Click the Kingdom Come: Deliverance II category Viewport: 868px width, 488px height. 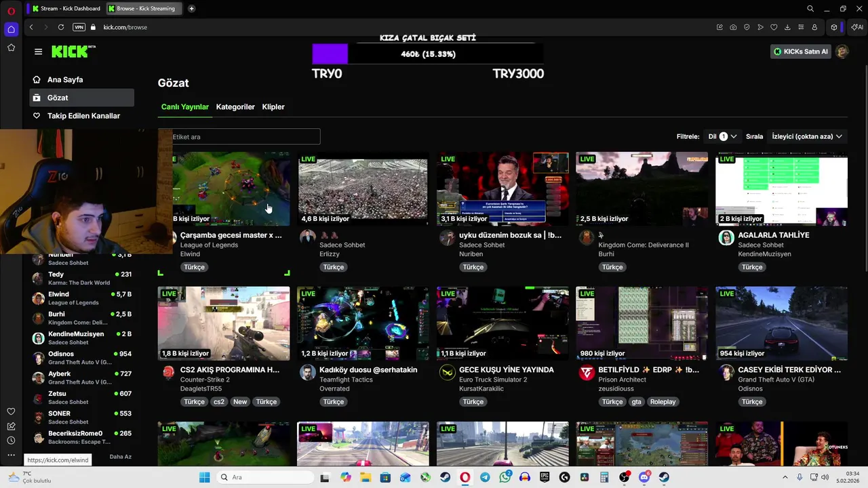point(644,245)
